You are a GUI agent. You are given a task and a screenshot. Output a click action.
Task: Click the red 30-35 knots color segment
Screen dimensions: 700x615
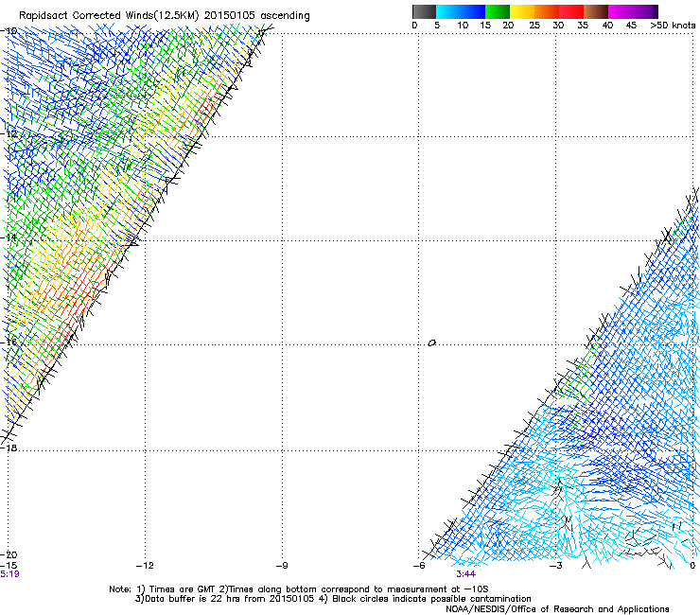pyautogui.click(x=571, y=11)
